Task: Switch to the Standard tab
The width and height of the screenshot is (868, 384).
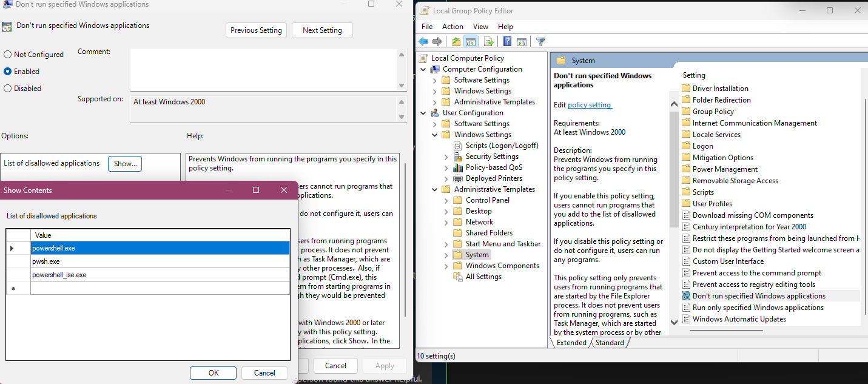Action: pos(610,343)
